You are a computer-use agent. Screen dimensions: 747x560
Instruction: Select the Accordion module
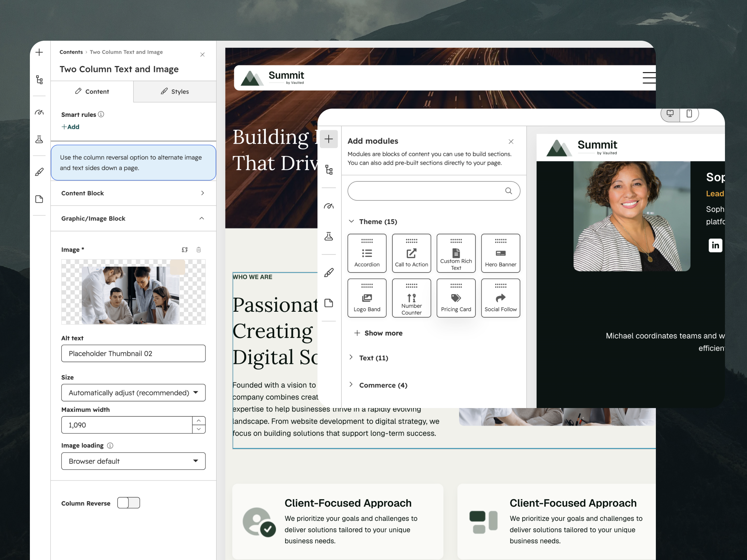(367, 253)
